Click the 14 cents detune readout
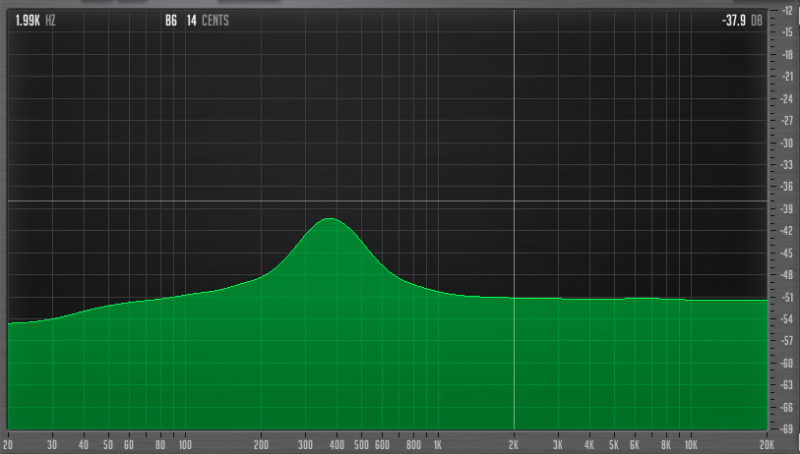Image resolution: width=800 pixels, height=454 pixels. (x=208, y=19)
